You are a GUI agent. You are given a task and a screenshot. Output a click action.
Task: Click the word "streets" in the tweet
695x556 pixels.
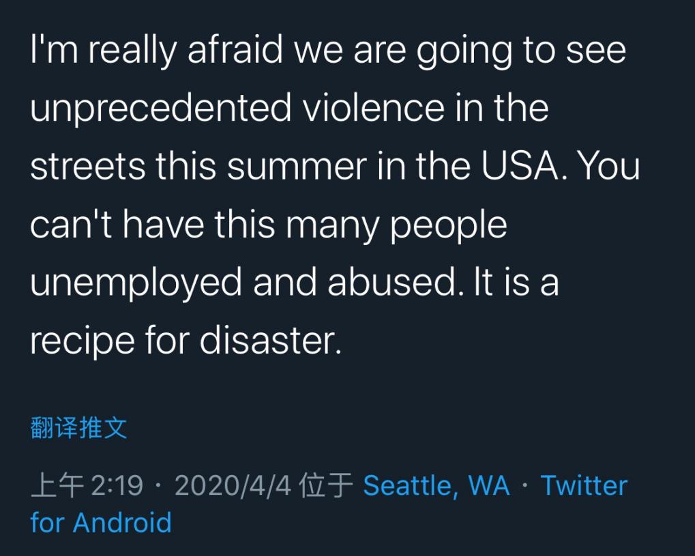point(88,167)
